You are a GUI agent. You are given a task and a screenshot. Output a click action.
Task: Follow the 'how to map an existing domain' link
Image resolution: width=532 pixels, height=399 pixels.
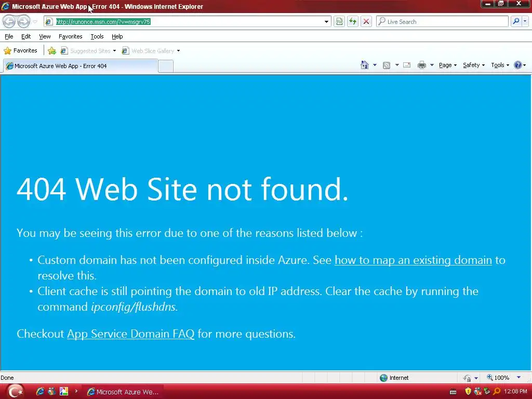[413, 260]
